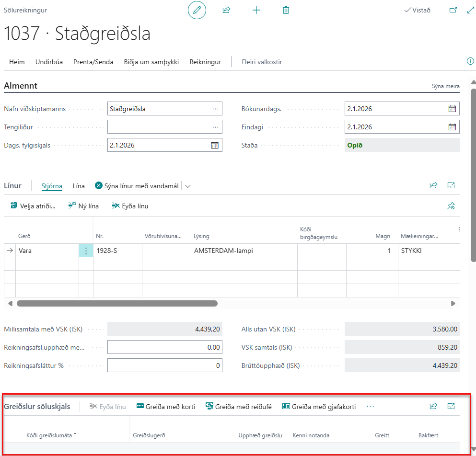The image size is (476, 456).
Task: Open calendar picker for Bókunardags.
Action: coord(452,109)
